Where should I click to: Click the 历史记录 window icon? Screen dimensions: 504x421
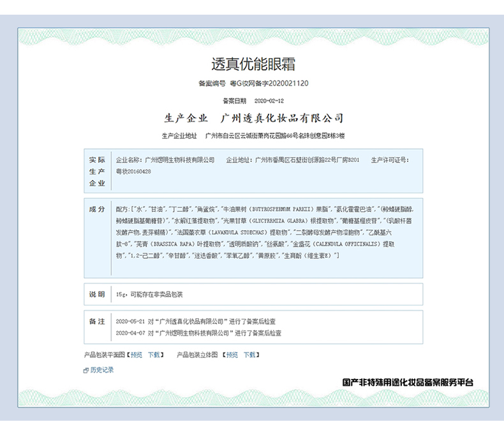pos(86,371)
